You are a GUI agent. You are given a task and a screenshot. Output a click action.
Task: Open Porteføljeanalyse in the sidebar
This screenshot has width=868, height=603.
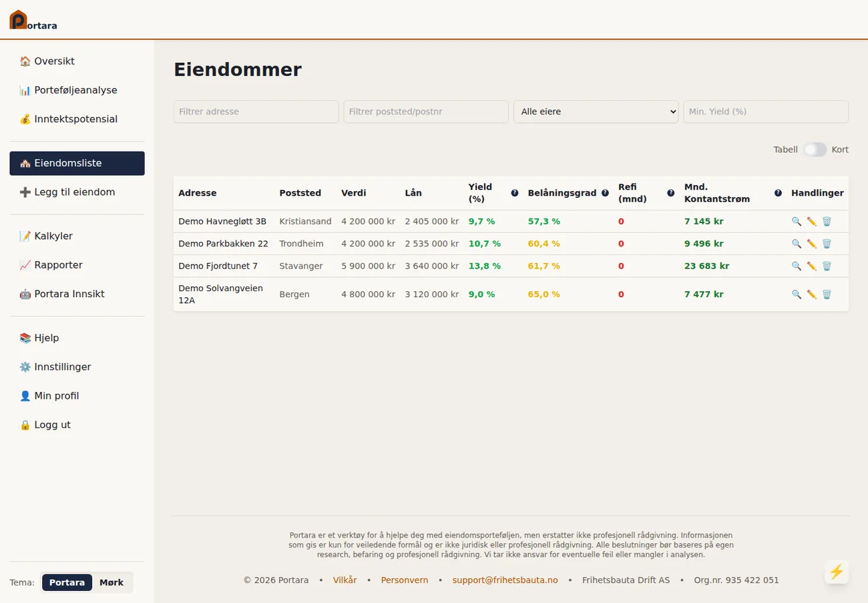77,90
